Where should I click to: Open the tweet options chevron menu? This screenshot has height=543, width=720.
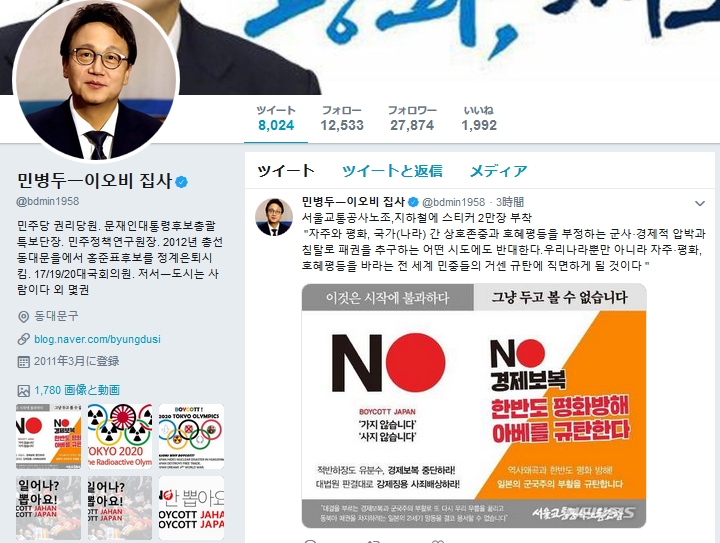(x=699, y=203)
